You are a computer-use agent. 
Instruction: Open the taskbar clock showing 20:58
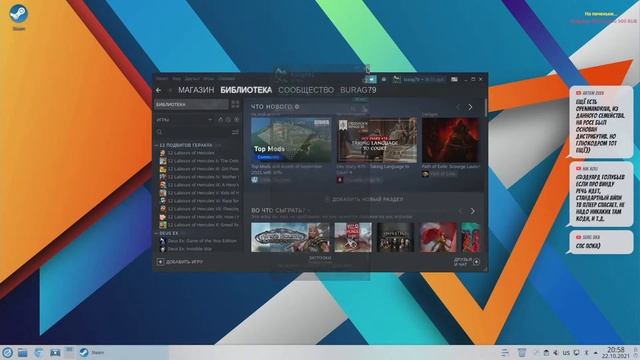(616, 353)
